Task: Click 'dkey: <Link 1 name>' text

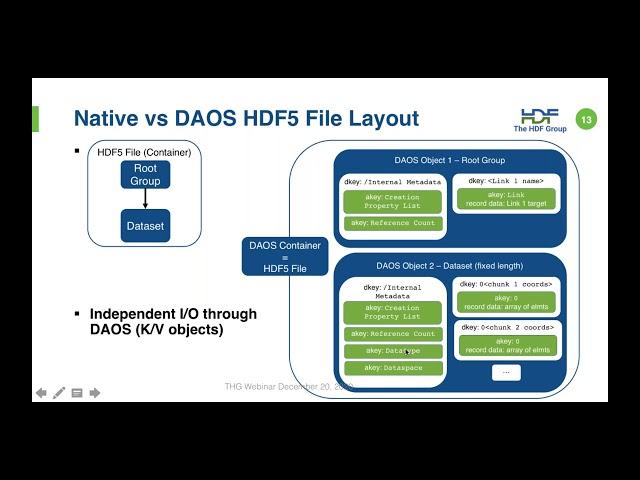Action: coord(506,181)
